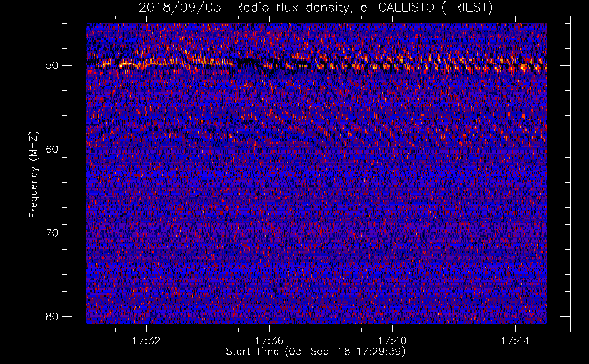Screen dimensions: 589x364
Task: Click the 17:32 time tick label
Action: pos(146,341)
